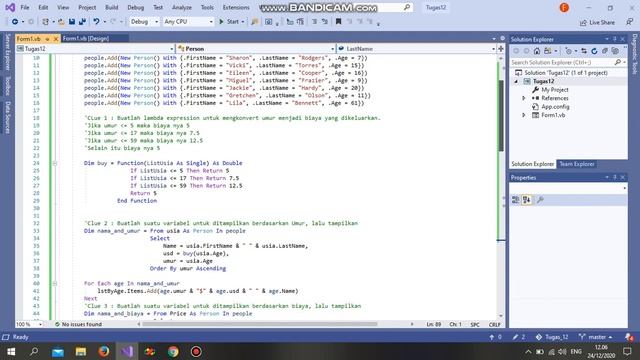Expand the References node
The width and height of the screenshot is (640, 360).
(524, 98)
